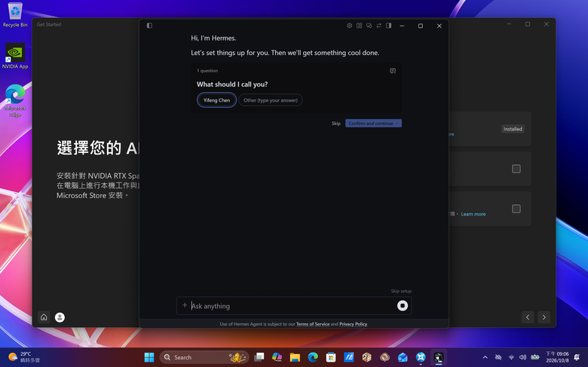Click Confirm and continue button
The width and height of the screenshot is (588, 367).
tap(373, 124)
